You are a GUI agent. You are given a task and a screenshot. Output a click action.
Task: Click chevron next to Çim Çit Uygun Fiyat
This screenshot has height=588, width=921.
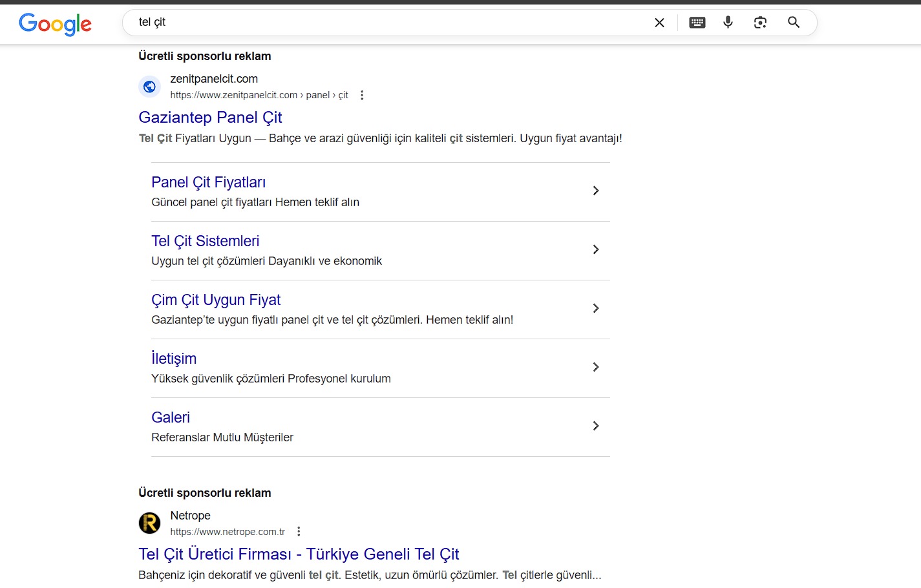(595, 308)
